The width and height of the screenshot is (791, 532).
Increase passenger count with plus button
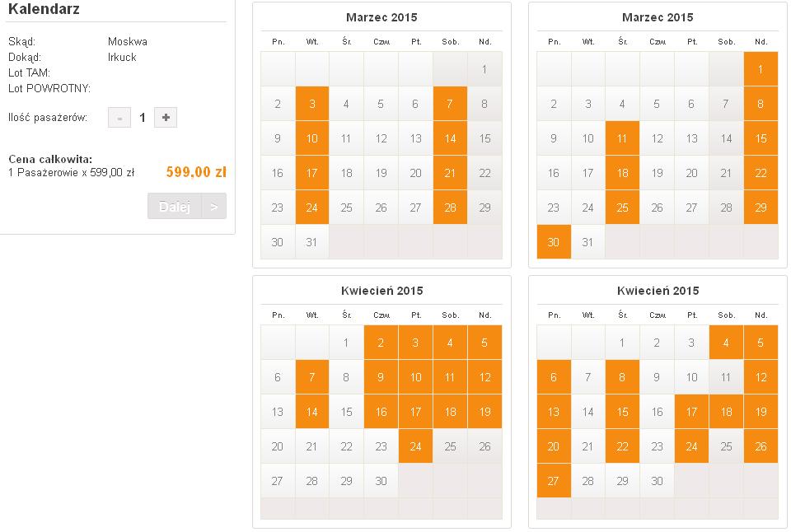(166, 118)
